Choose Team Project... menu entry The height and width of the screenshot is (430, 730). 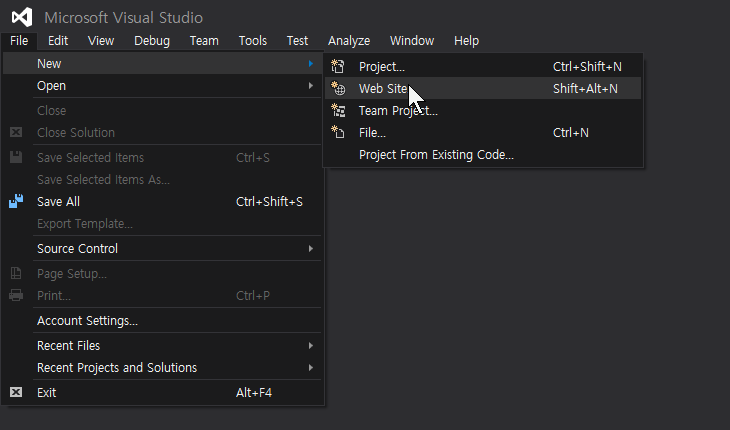click(483, 110)
